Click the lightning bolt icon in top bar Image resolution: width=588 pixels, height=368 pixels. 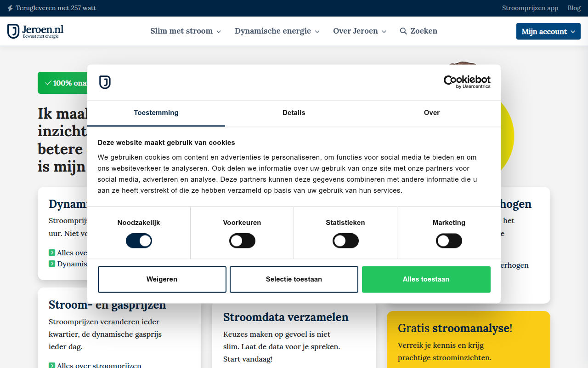(x=10, y=8)
